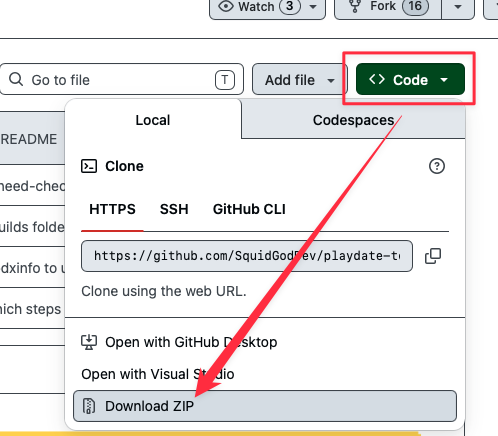Click the Fork button

[x=388, y=7]
